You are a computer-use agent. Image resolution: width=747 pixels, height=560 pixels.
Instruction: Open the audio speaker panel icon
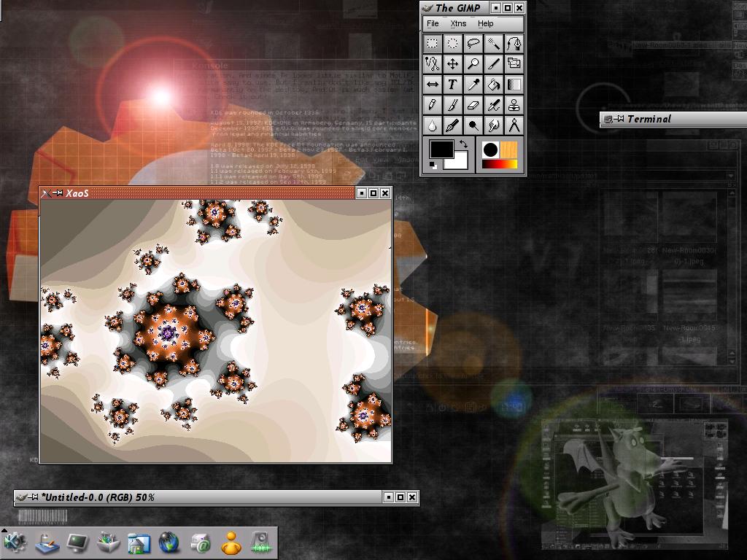tap(260, 542)
